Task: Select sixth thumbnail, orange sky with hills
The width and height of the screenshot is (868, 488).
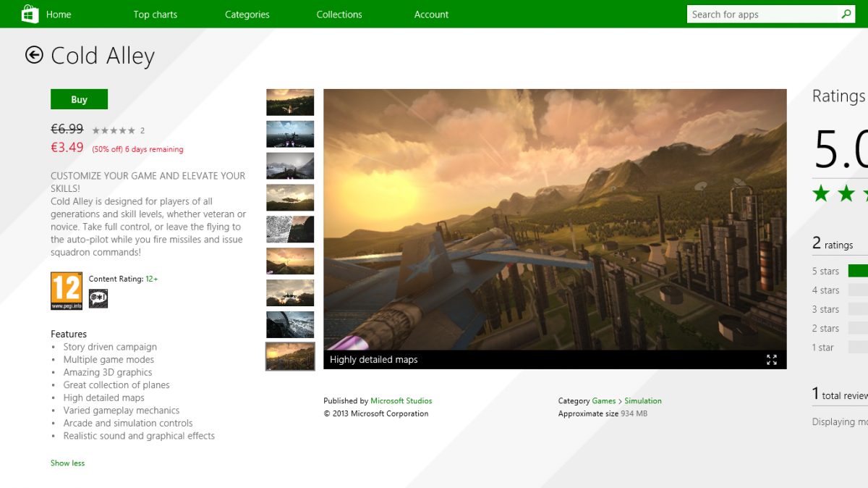Action: (290, 261)
